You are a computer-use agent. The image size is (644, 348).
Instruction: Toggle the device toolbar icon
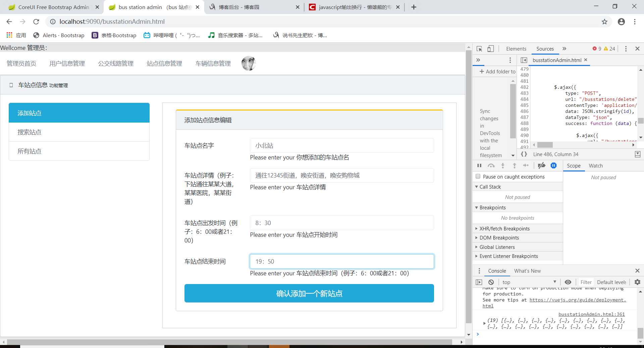491,49
